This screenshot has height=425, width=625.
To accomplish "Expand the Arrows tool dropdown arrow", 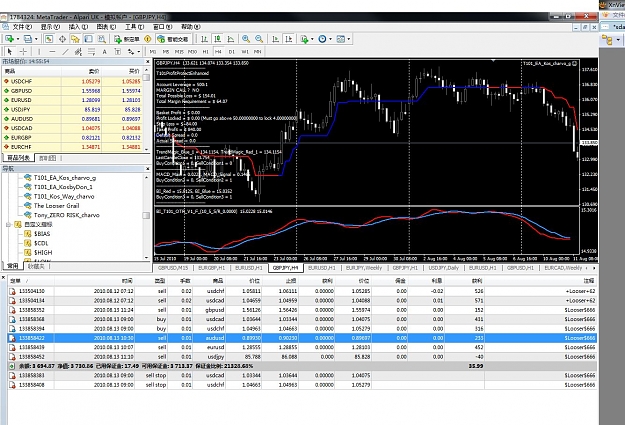I will pos(138,51).
